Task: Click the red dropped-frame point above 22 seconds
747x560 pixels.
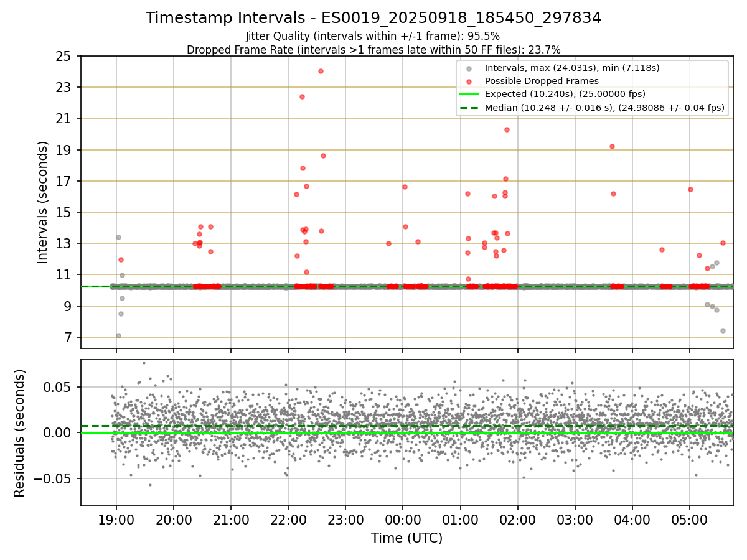Action: point(302,96)
